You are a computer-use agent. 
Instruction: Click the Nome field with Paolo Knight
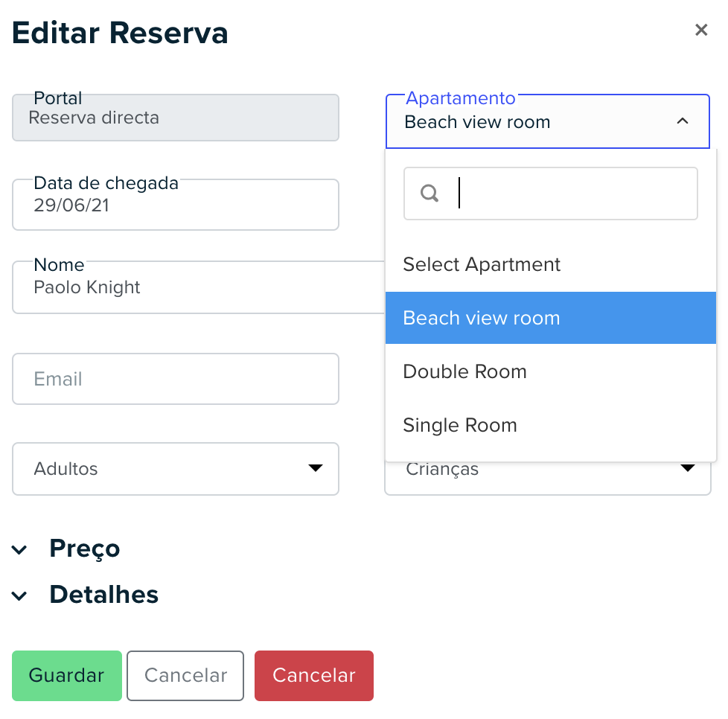click(x=199, y=287)
